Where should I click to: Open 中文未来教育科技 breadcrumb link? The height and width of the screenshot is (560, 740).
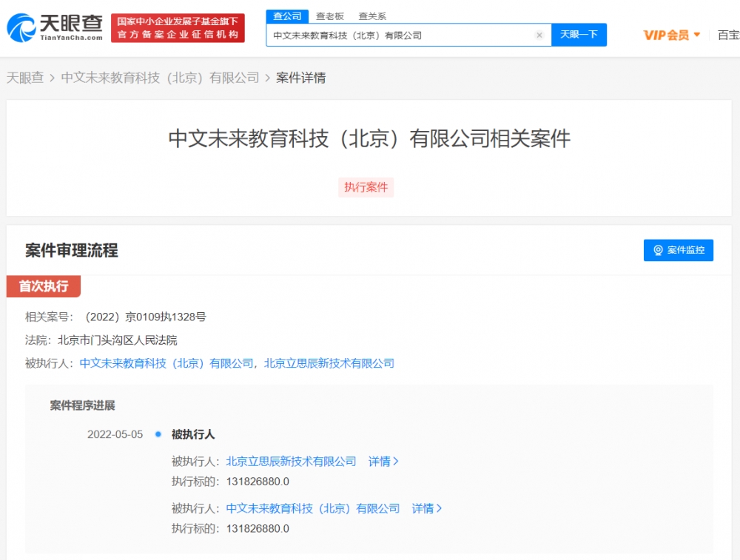[161, 78]
